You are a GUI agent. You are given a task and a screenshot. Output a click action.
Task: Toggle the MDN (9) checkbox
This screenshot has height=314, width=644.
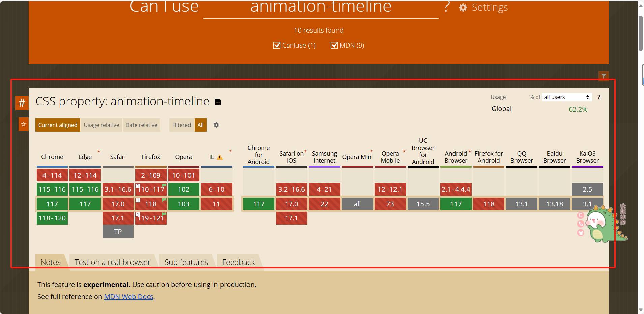(x=334, y=45)
